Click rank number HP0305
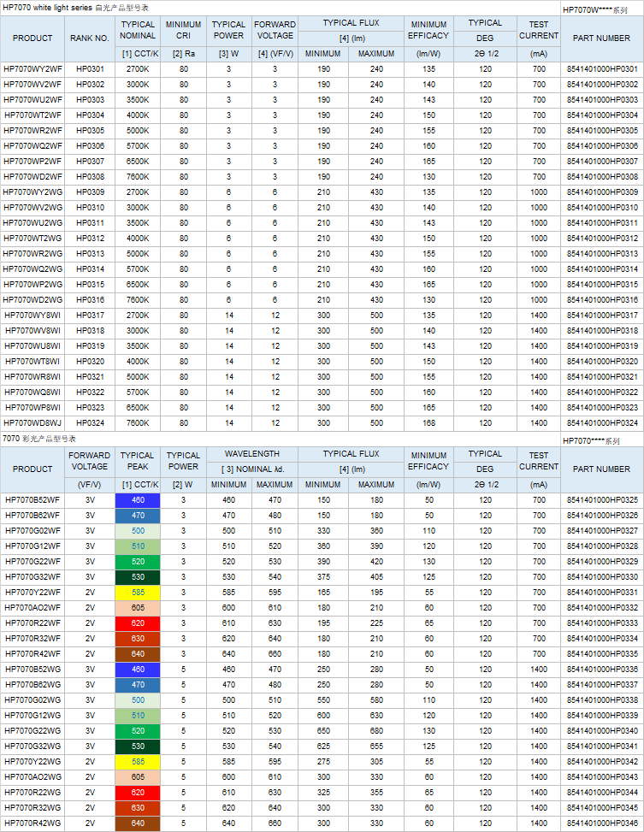Image resolution: width=644 pixels, height=832 pixels. click(90, 131)
